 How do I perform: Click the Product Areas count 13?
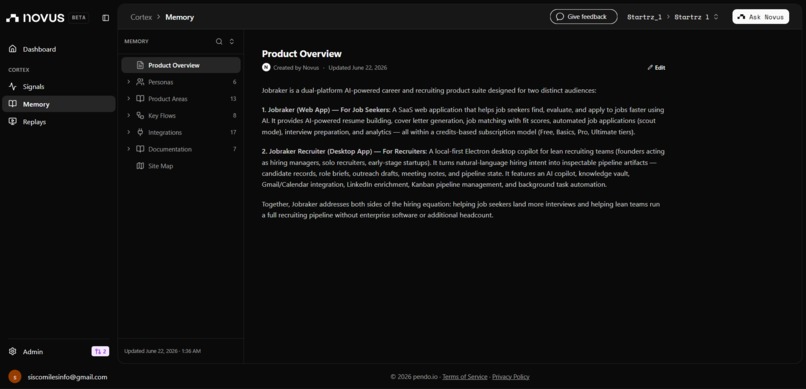point(233,99)
